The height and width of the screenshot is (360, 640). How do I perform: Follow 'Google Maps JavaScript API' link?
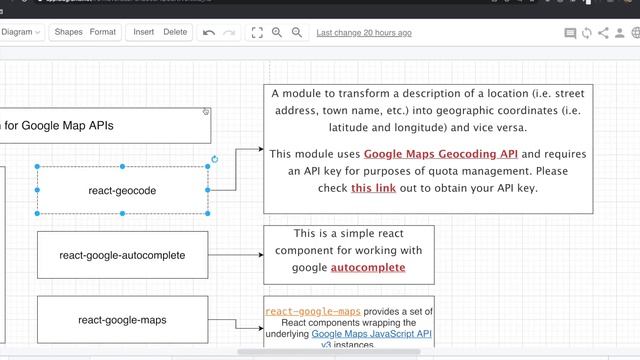click(x=371, y=334)
